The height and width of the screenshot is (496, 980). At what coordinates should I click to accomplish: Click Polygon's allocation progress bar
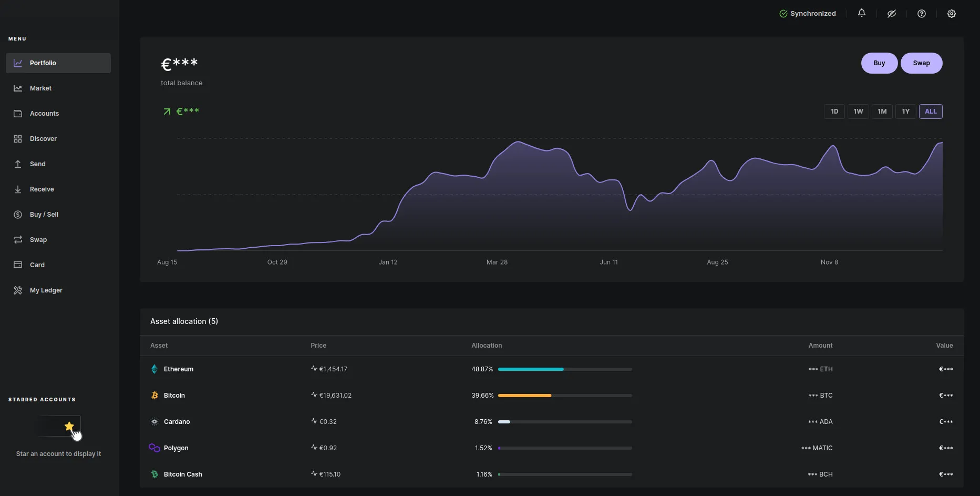click(564, 448)
